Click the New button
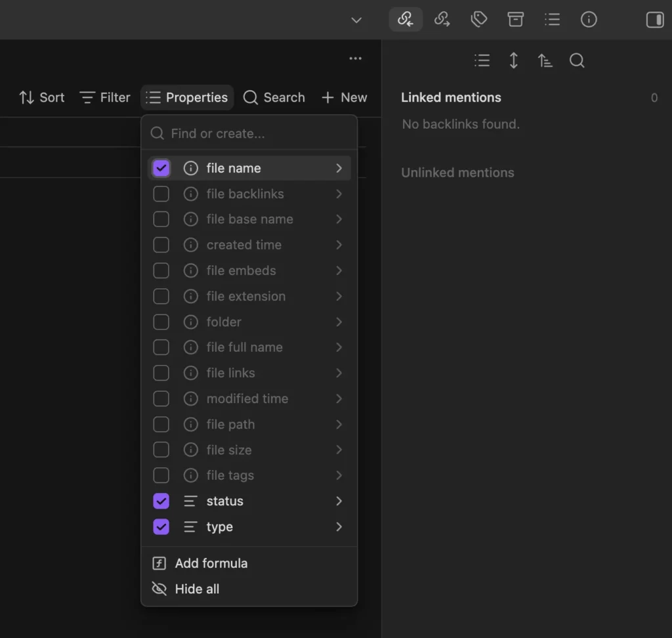The height and width of the screenshot is (638, 672). pyautogui.click(x=344, y=97)
